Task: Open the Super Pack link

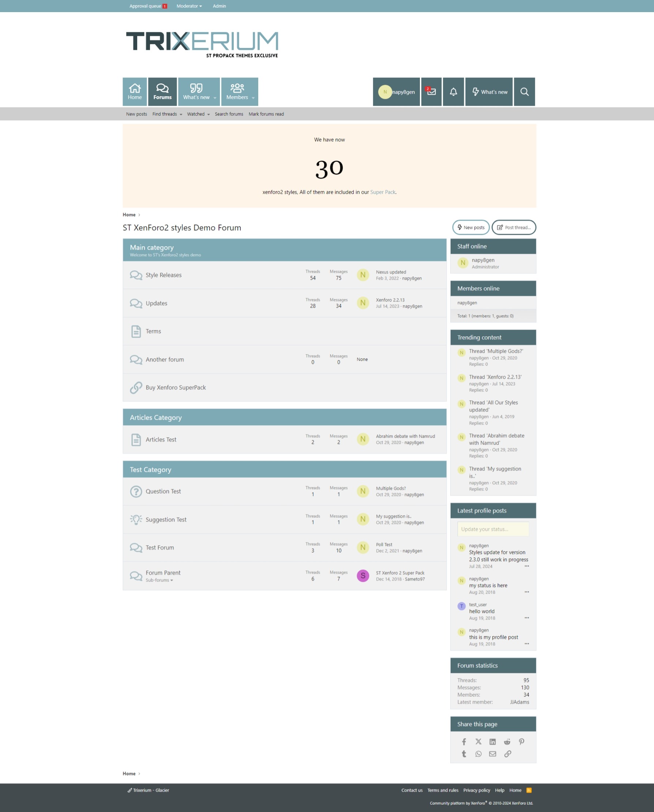Action: [383, 192]
